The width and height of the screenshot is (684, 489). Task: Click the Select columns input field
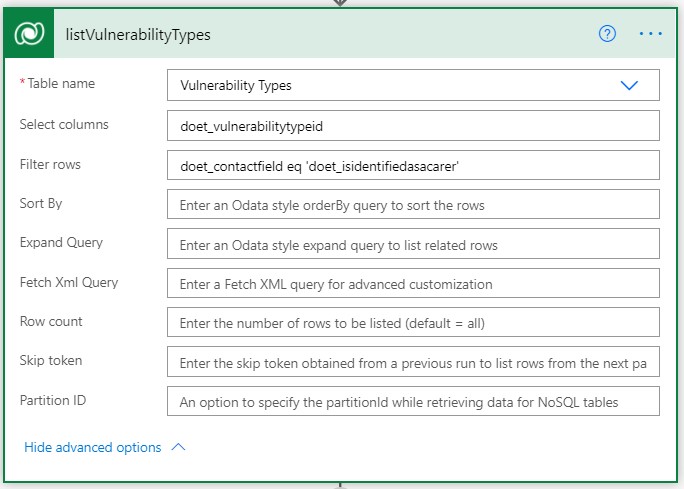coord(413,125)
